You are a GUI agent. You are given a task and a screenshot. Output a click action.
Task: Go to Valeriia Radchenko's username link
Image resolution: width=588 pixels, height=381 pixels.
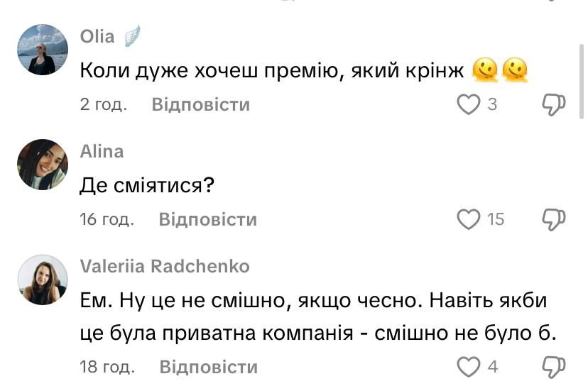point(165,266)
